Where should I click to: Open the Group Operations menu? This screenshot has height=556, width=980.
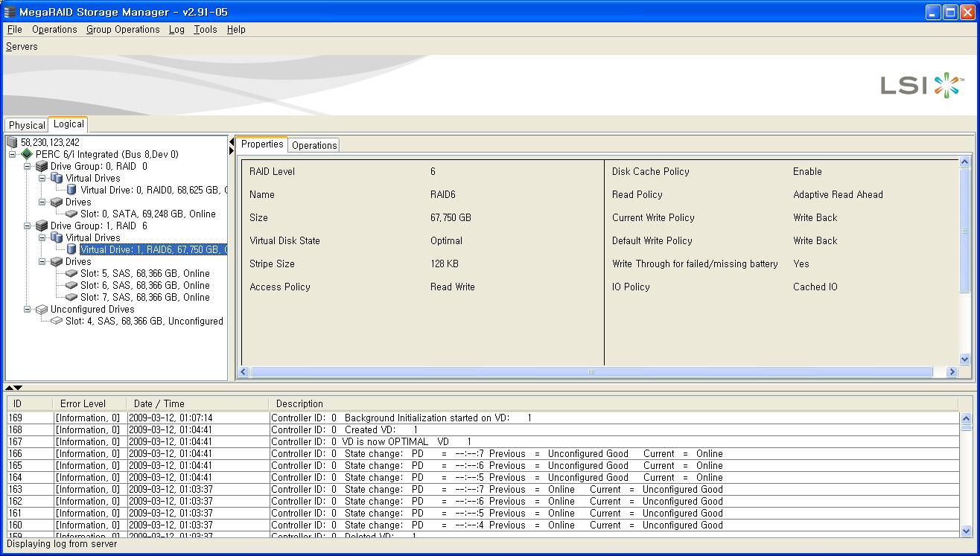click(x=123, y=30)
